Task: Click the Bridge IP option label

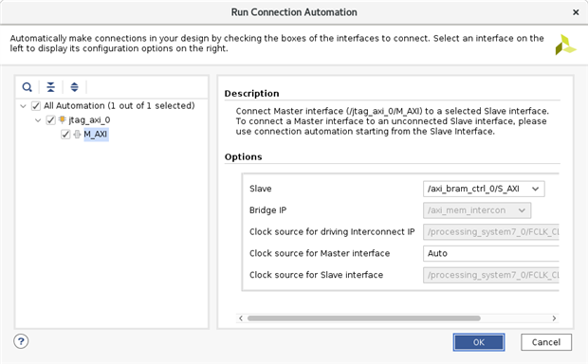Action: [x=267, y=210]
